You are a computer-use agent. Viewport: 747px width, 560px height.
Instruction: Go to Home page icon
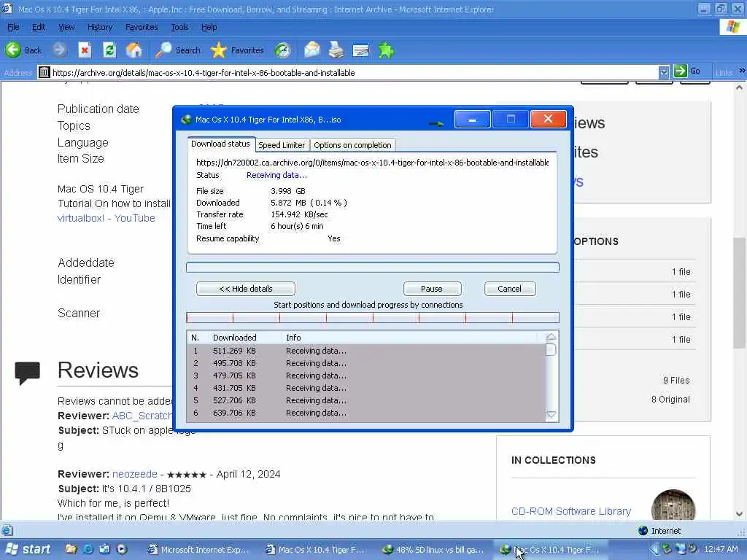[134, 50]
